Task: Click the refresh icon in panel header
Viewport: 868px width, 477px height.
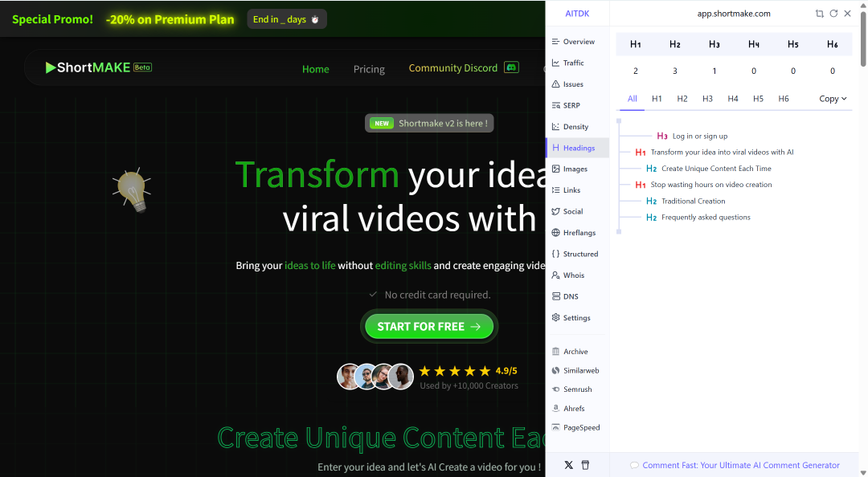Action: (833, 14)
